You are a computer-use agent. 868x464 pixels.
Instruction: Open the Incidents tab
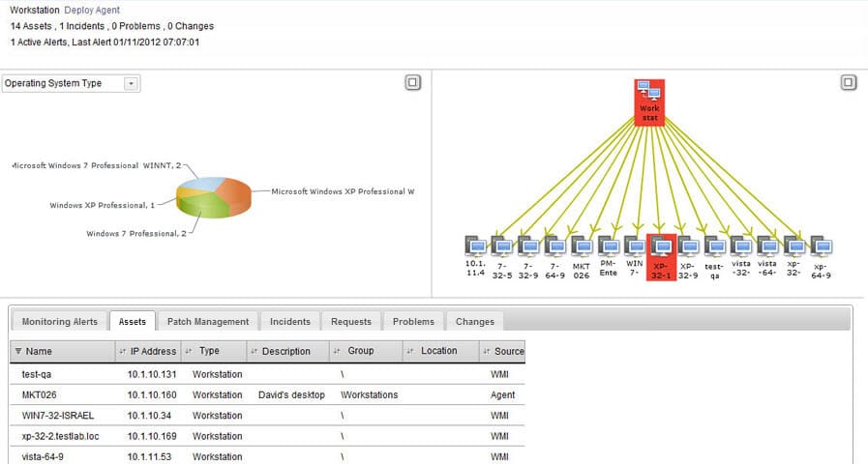click(289, 321)
